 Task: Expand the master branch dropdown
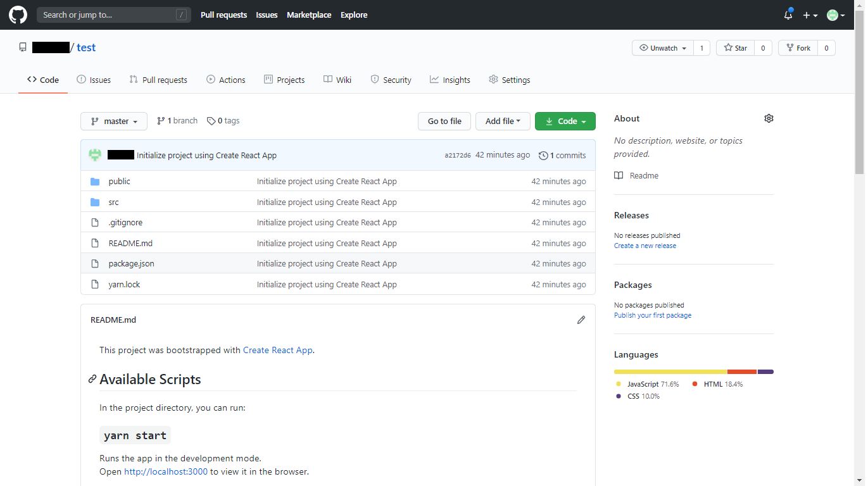point(114,121)
